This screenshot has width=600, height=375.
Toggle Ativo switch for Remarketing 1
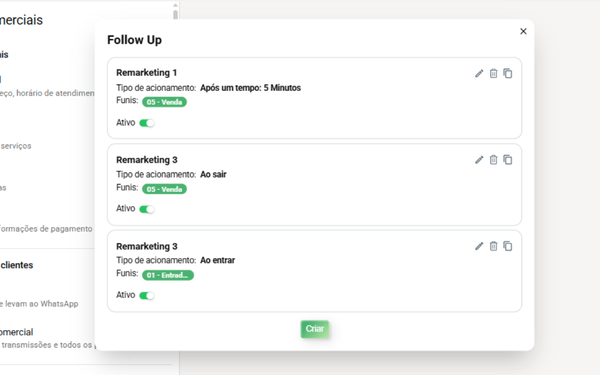tap(147, 123)
